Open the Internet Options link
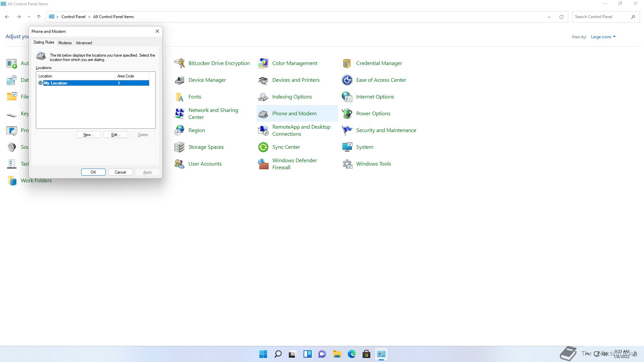The height and width of the screenshot is (362, 644). click(375, 97)
